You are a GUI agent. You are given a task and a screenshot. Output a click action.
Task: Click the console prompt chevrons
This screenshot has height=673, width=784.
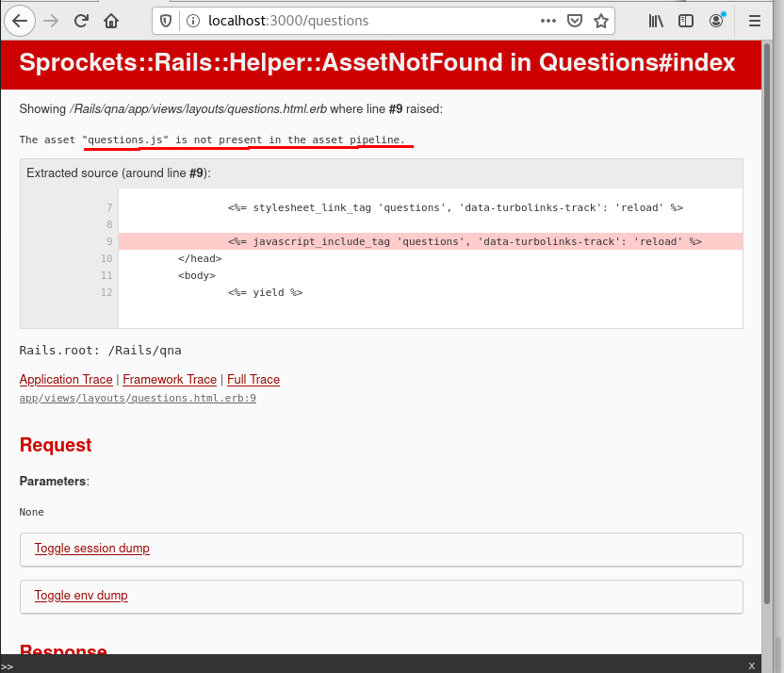(x=7, y=666)
